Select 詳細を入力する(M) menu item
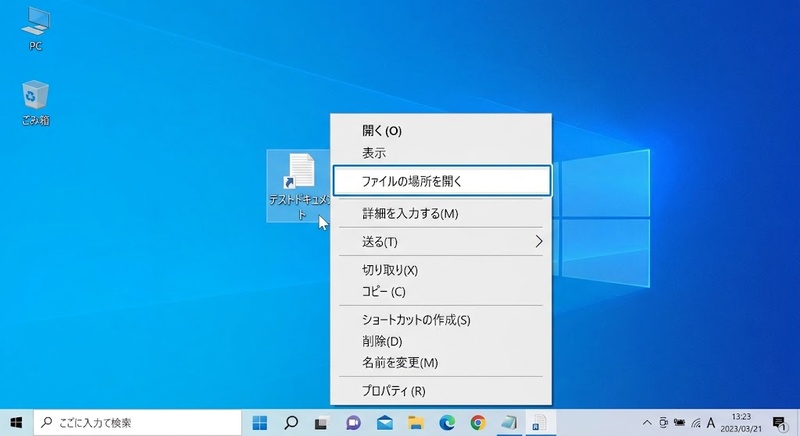This screenshot has height=436, width=800. pyautogui.click(x=441, y=213)
